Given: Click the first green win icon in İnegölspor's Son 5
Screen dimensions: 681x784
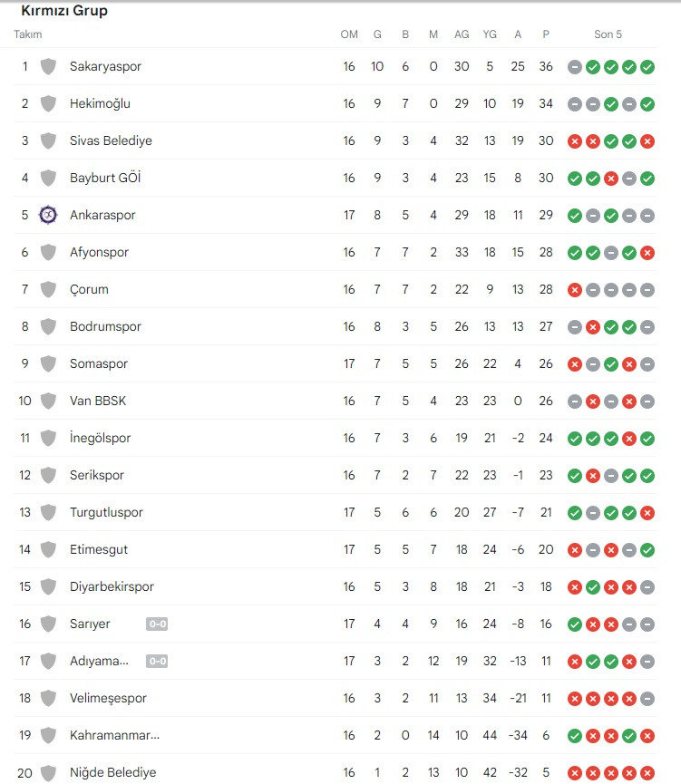Looking at the screenshot, I should click(x=575, y=438).
